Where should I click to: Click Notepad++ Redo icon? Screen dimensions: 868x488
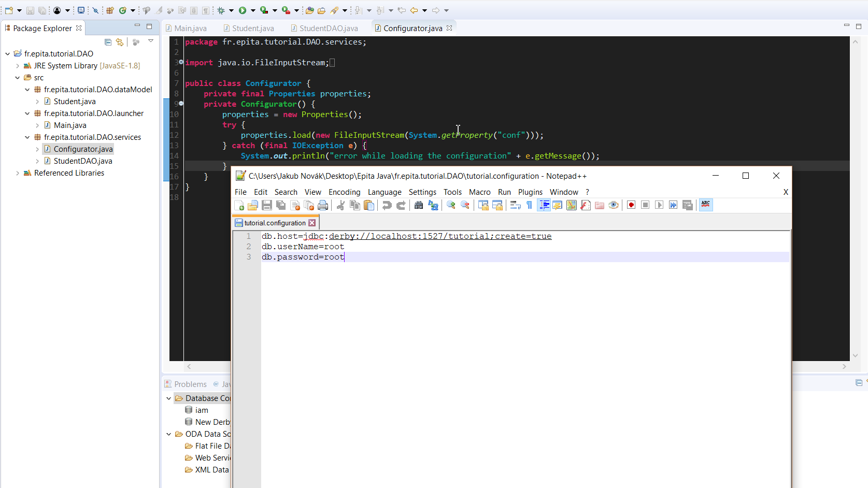point(401,205)
